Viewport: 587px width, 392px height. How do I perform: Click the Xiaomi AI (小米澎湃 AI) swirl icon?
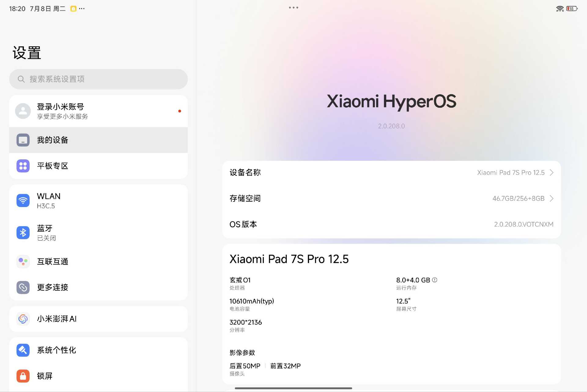[x=23, y=319]
